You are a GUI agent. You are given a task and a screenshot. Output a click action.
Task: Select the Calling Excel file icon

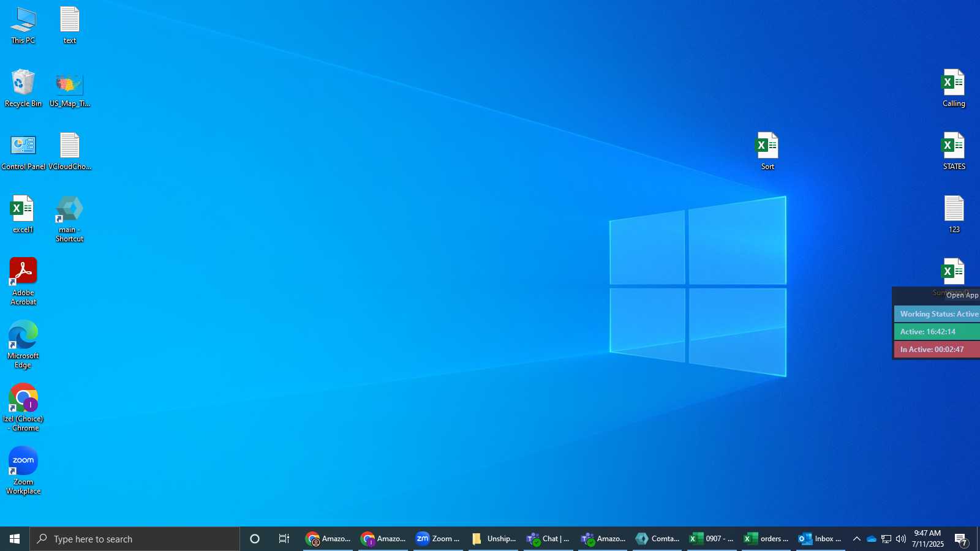954,89
